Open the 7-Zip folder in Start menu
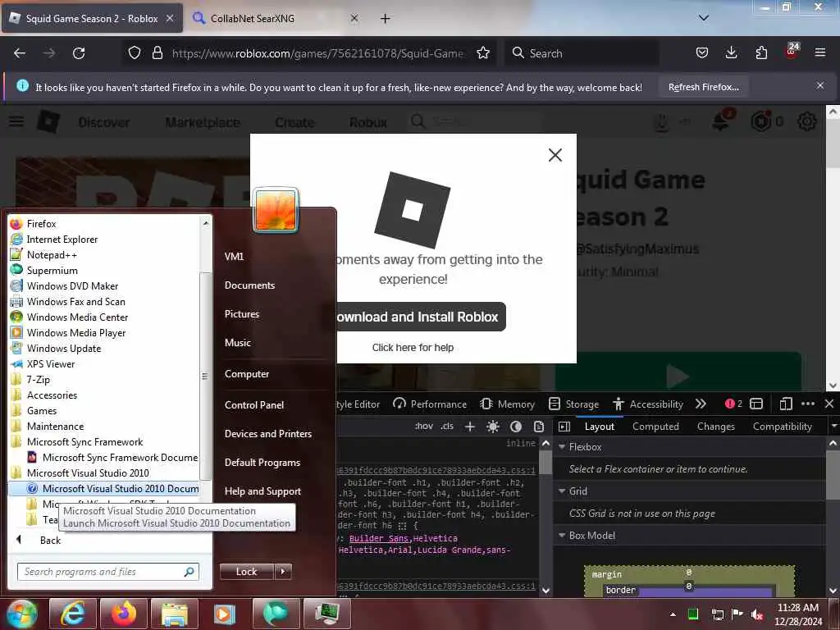The image size is (840, 630). pyautogui.click(x=38, y=379)
